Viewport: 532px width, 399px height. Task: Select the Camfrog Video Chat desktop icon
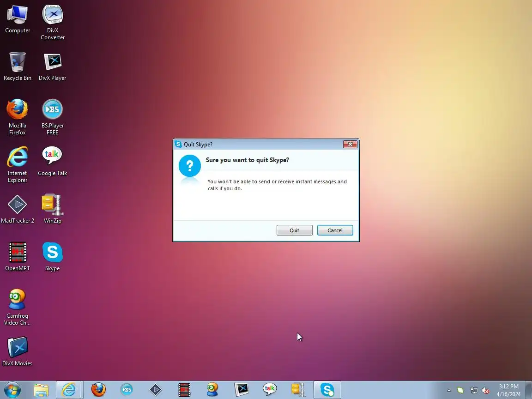click(x=17, y=307)
